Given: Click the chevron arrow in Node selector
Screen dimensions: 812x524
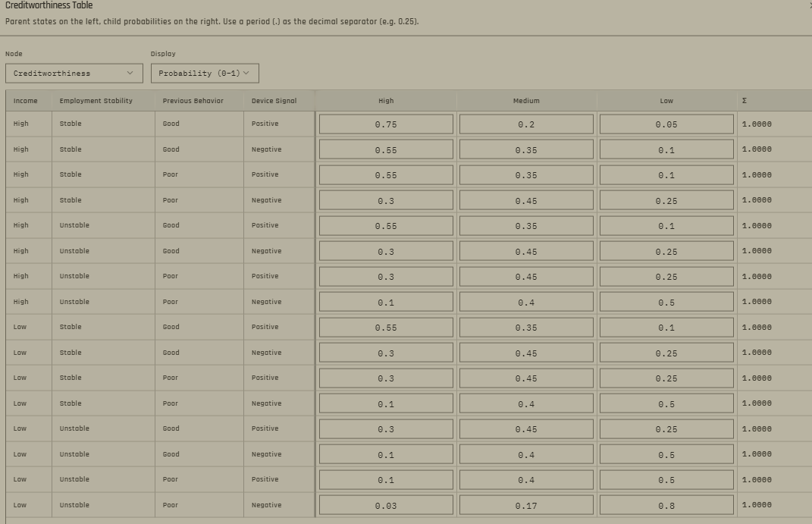Looking at the screenshot, I should click(x=130, y=73).
